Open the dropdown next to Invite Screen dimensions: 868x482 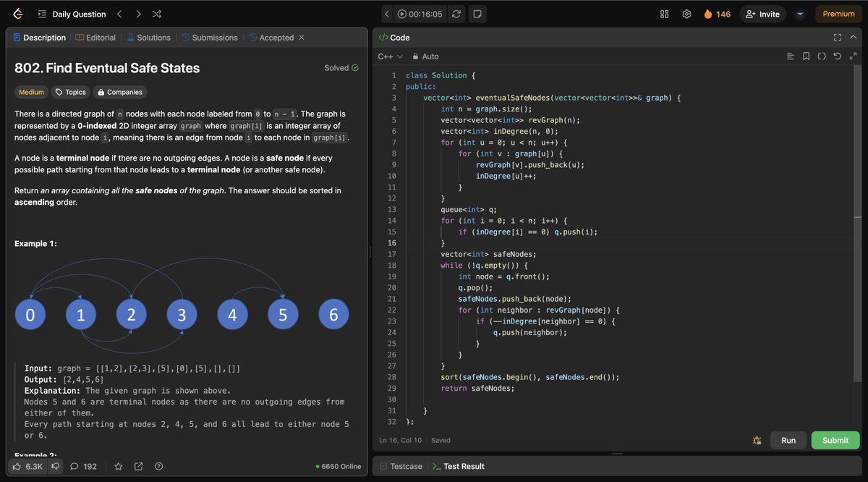(x=799, y=13)
